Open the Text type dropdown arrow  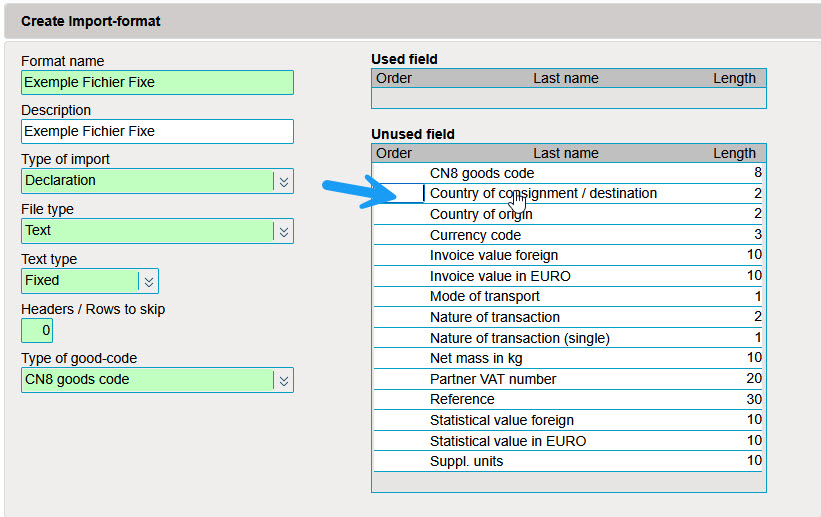(149, 281)
